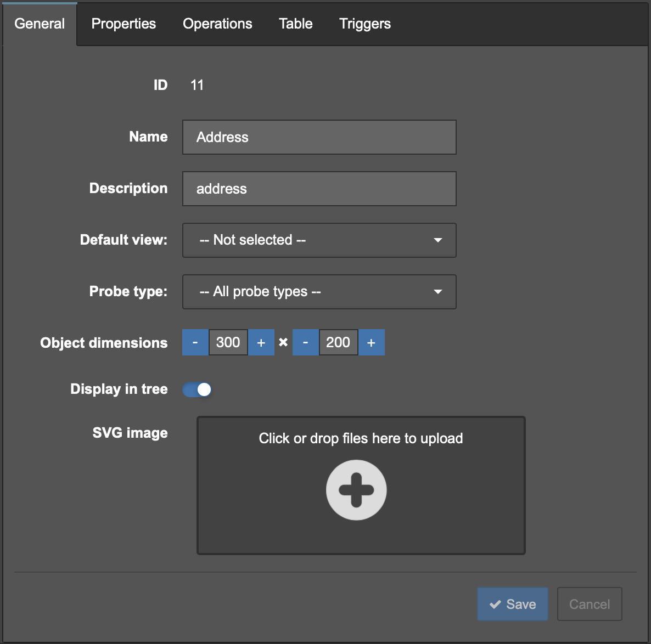Switch to the General tab

coord(40,24)
